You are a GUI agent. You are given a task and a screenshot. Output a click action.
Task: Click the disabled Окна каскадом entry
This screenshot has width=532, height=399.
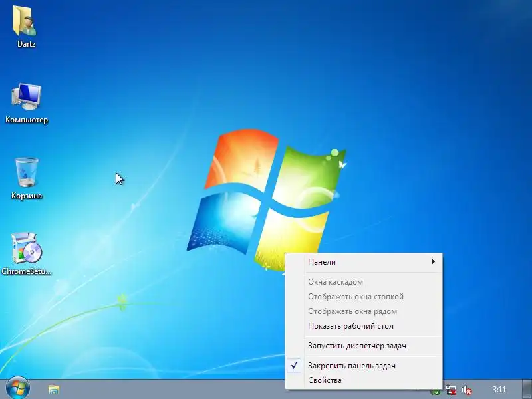coord(364,282)
